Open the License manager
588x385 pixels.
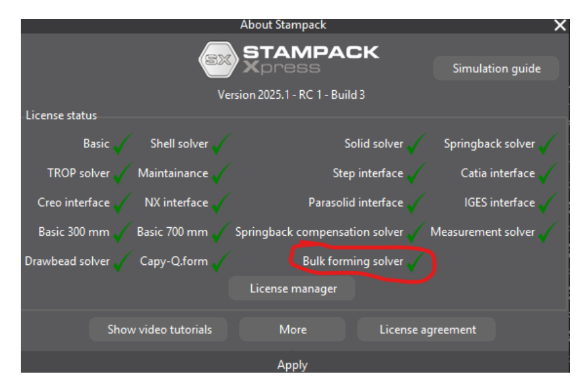pyautogui.click(x=293, y=289)
